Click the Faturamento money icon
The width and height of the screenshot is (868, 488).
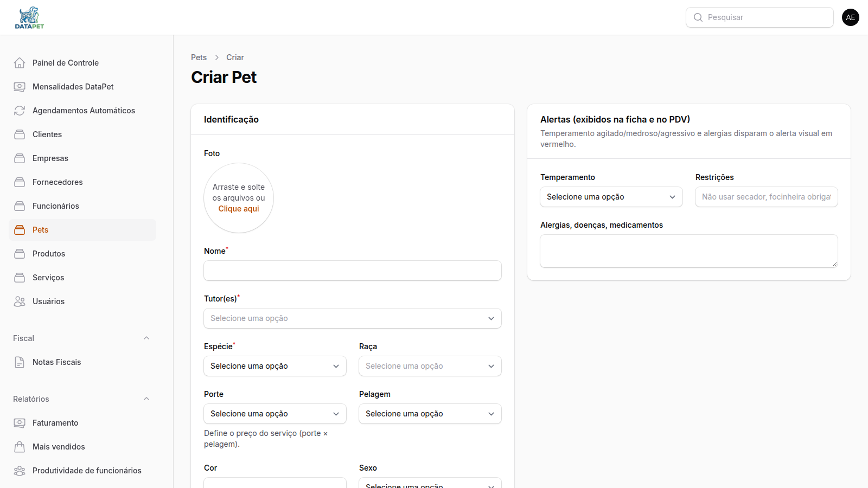point(20,423)
